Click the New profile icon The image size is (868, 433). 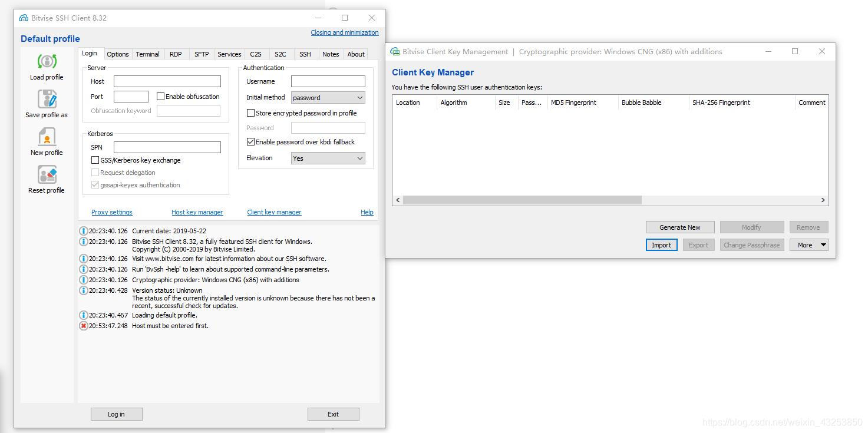coord(47,137)
